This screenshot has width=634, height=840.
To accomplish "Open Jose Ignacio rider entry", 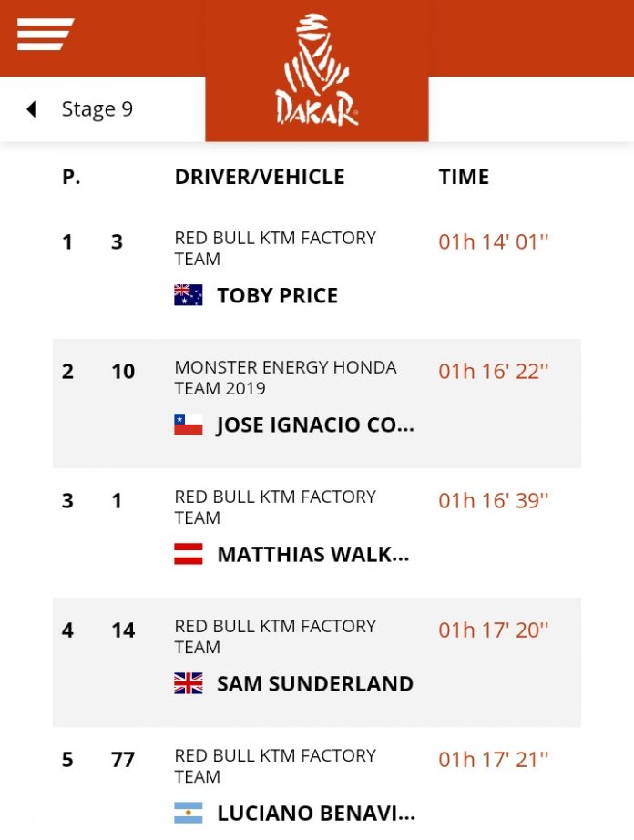I will coord(315,425).
